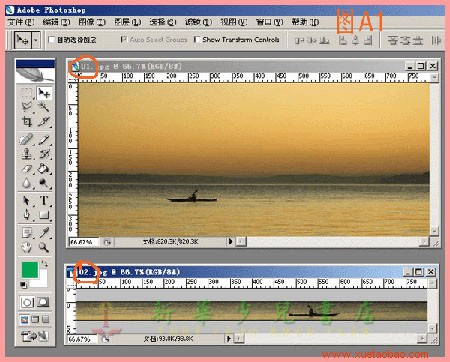The width and height of the screenshot is (450, 362).
Task: Select the Paint Bucket tool
Action: 44,169
